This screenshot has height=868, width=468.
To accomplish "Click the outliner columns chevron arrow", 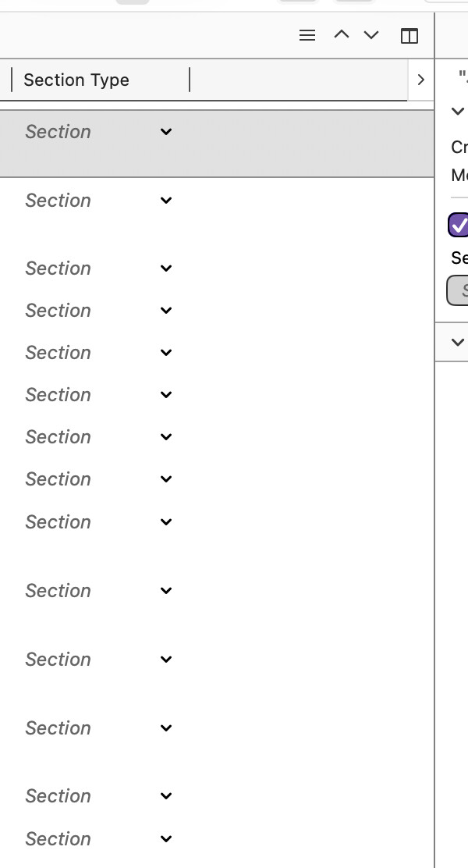I will pyautogui.click(x=421, y=80).
